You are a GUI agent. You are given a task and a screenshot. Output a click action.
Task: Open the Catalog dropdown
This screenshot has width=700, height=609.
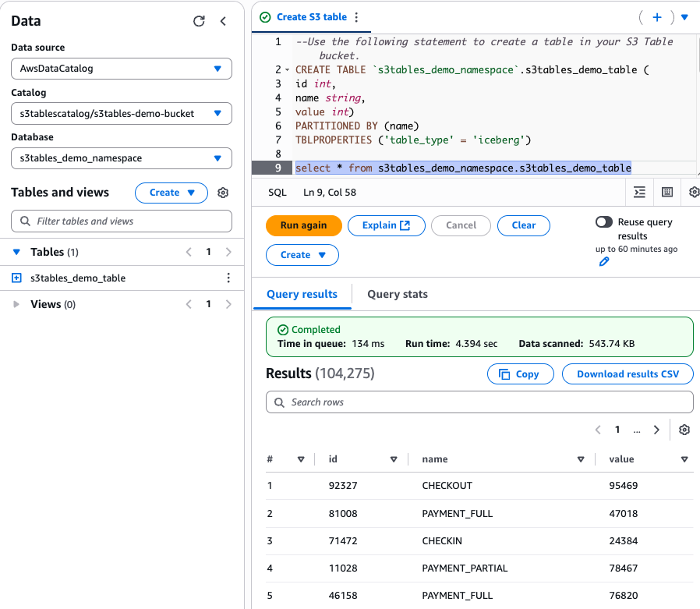(x=122, y=113)
